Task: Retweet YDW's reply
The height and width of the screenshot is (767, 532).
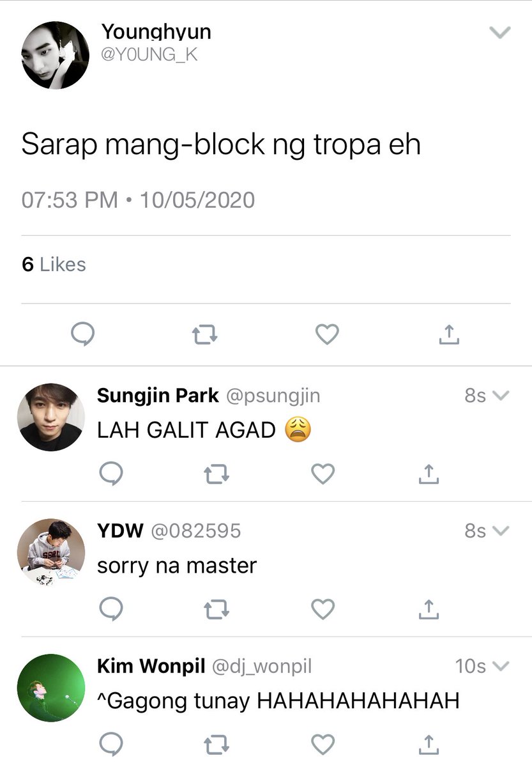Action: click(217, 609)
